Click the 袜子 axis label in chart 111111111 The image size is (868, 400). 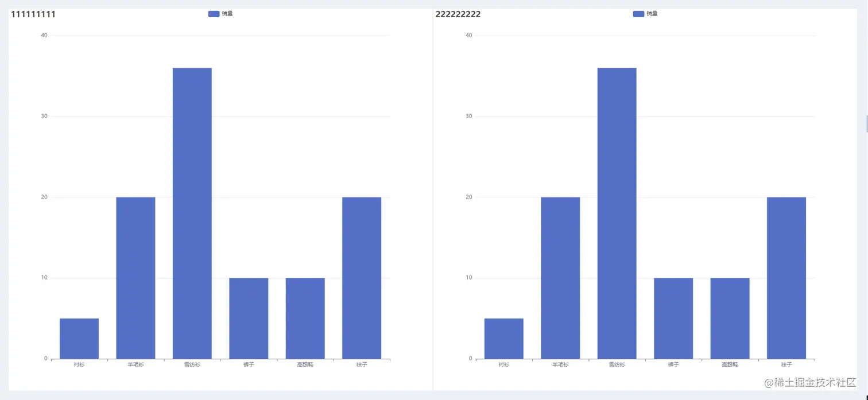pos(362,365)
